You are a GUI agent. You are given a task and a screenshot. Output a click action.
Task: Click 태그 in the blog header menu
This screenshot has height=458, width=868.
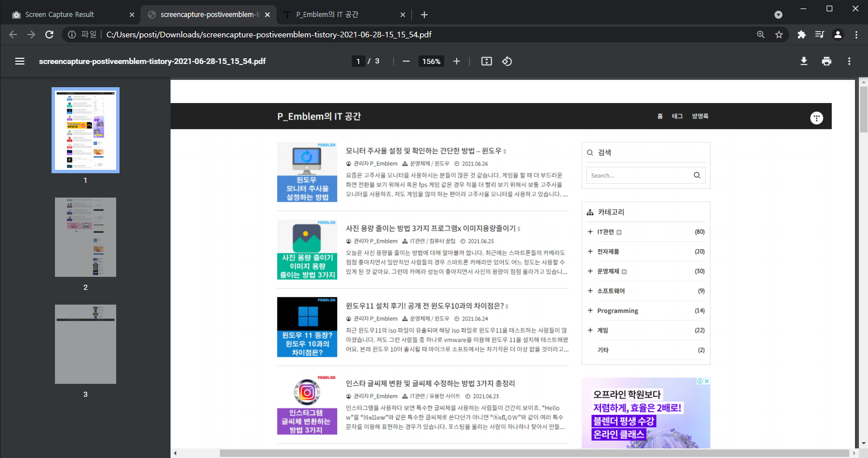(x=677, y=115)
